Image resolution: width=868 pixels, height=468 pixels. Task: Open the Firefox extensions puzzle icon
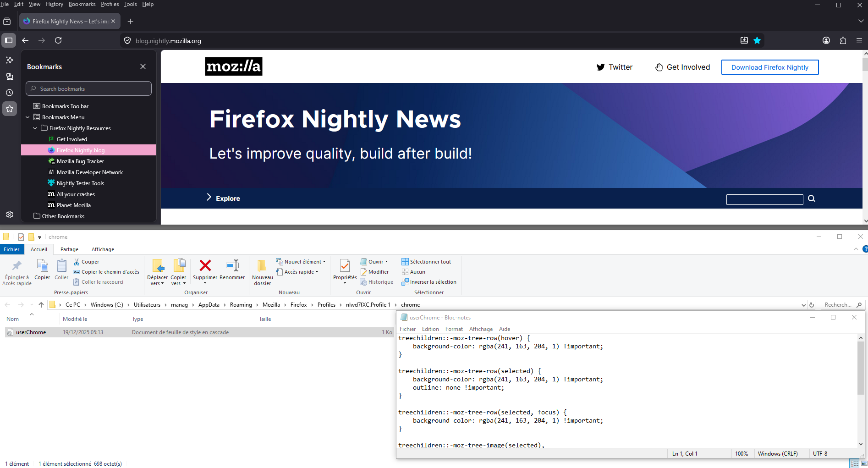[843, 40]
